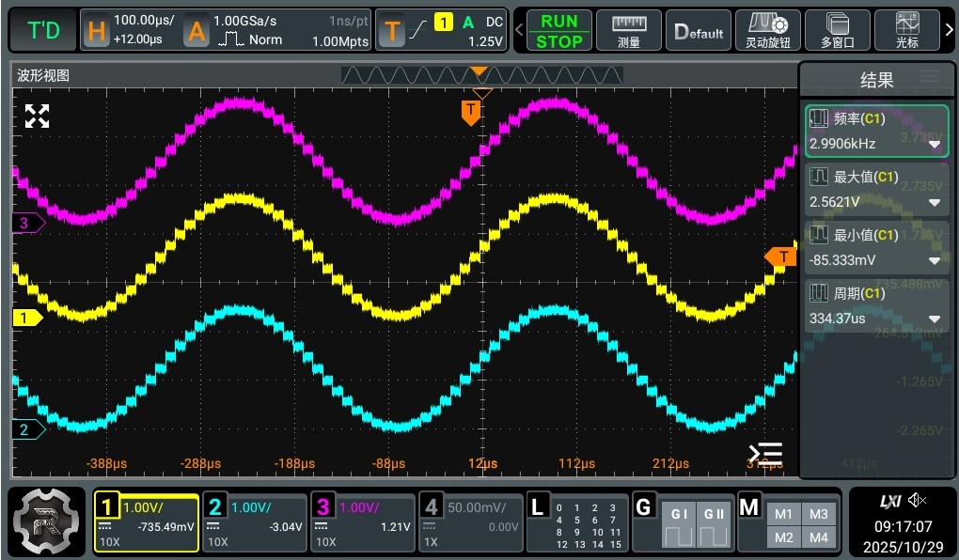This screenshot has height=560, width=959.
Task: Click the yellow channel 1 ground marker
Action: 26,318
